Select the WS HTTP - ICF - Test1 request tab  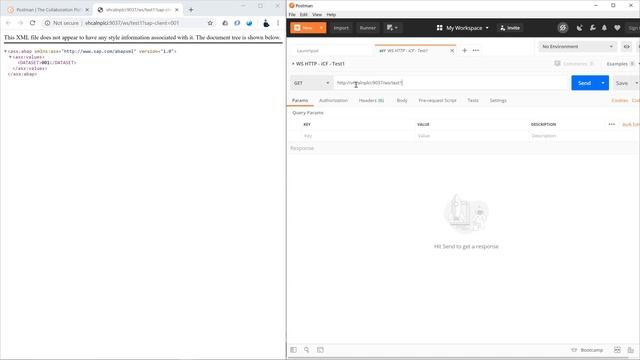click(x=408, y=51)
